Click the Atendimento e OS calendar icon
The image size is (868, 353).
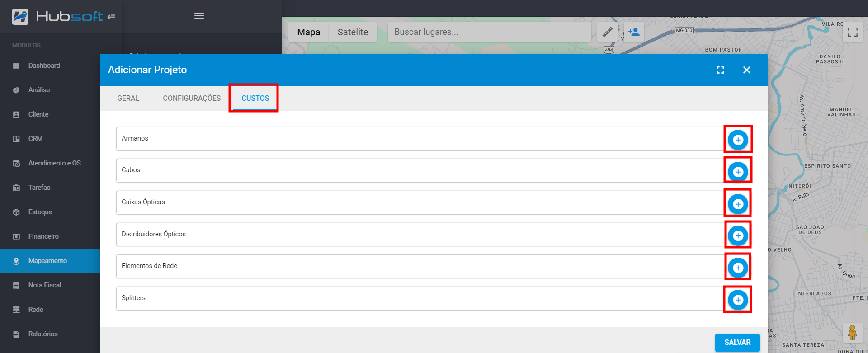(x=16, y=164)
